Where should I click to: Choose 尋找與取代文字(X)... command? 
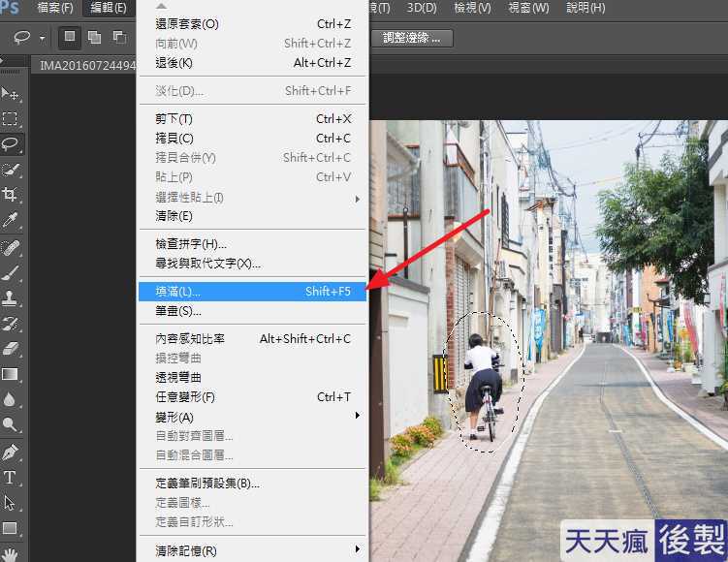click(x=253, y=264)
